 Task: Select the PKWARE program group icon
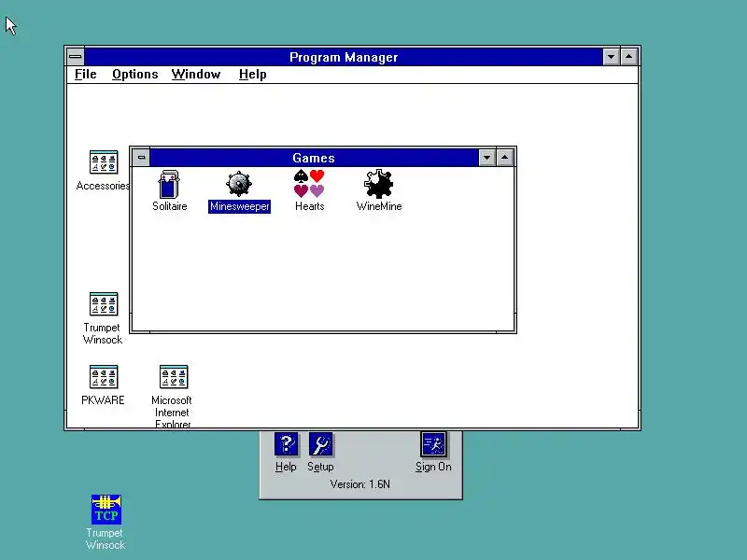click(104, 377)
